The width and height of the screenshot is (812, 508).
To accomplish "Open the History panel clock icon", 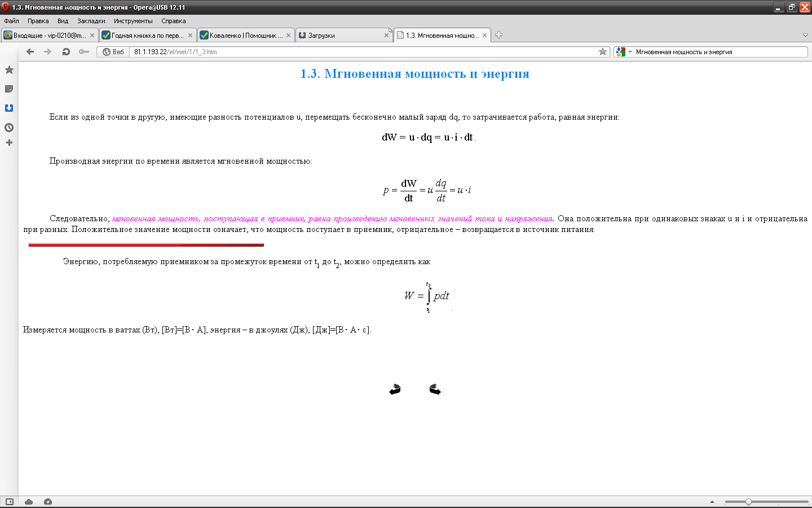I will (9, 128).
